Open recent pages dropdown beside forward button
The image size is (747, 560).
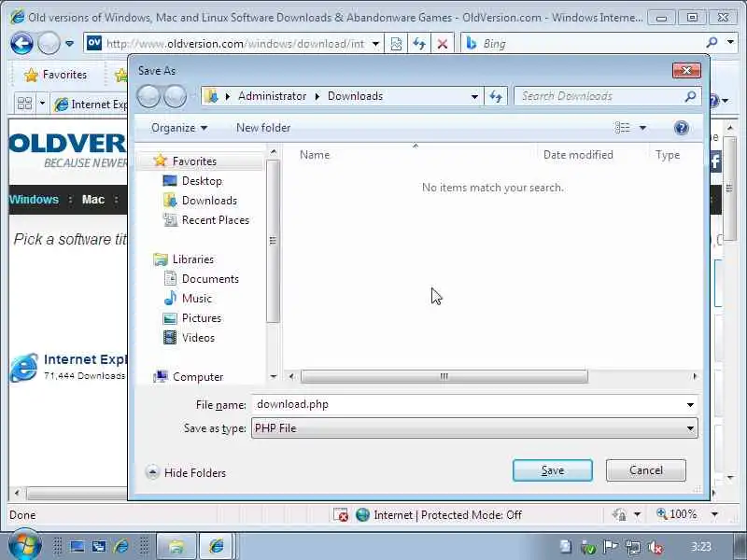69,44
